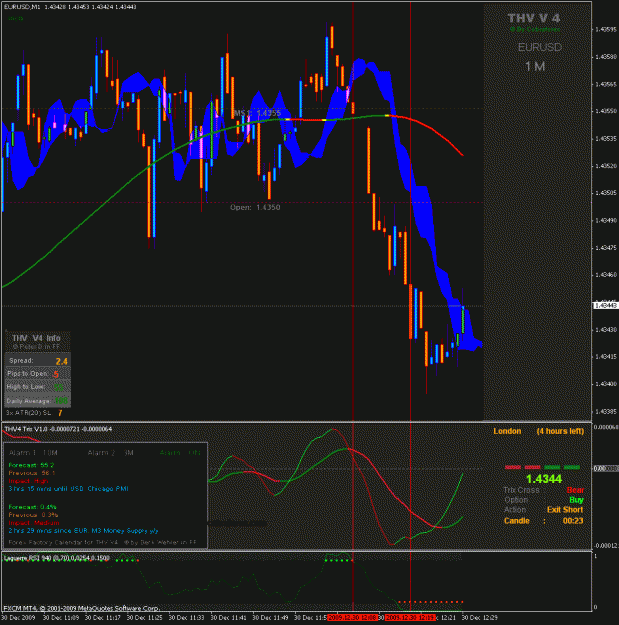This screenshot has height=625, width=619.
Task: Click the '30 Dec 11:33' time axis label
Action: pos(187,618)
